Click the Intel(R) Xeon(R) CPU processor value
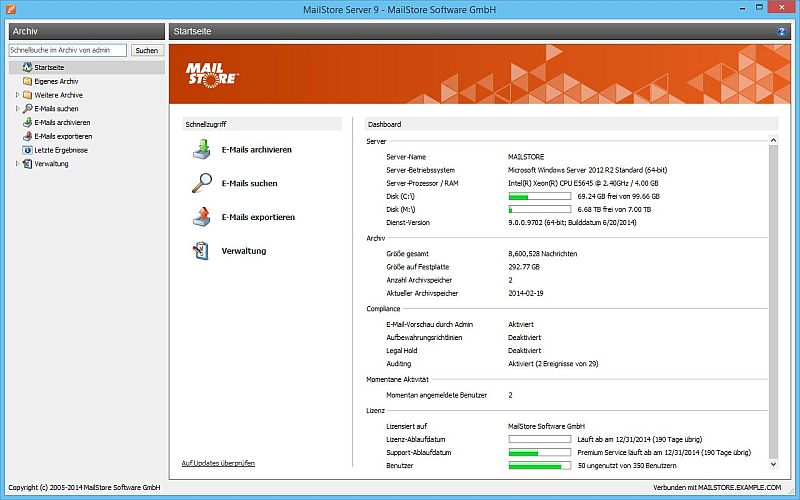Image resolution: width=800 pixels, height=500 pixels. tap(583, 183)
